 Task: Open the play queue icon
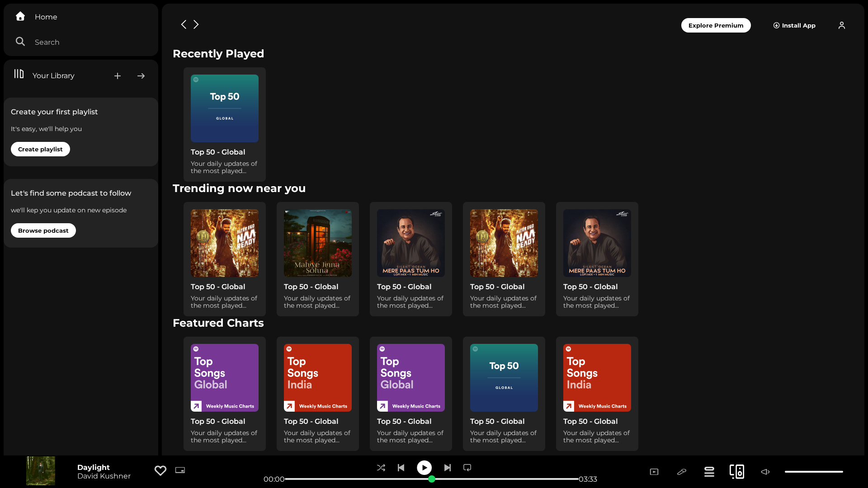(709, 472)
